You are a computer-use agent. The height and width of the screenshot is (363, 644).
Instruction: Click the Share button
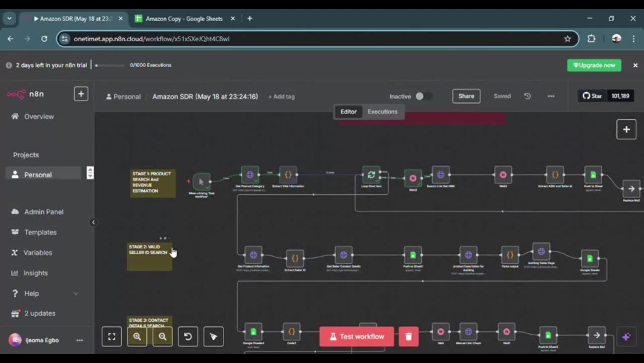[466, 96]
